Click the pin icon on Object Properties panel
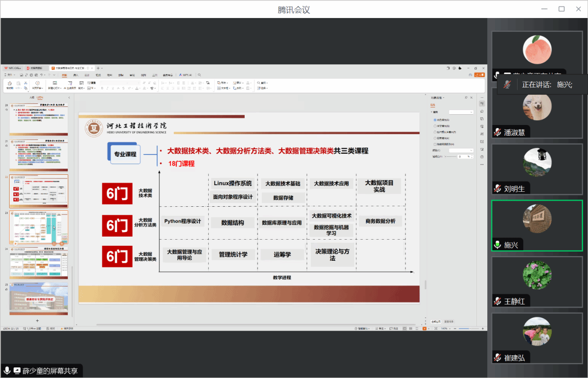588x378 pixels. 466,97
